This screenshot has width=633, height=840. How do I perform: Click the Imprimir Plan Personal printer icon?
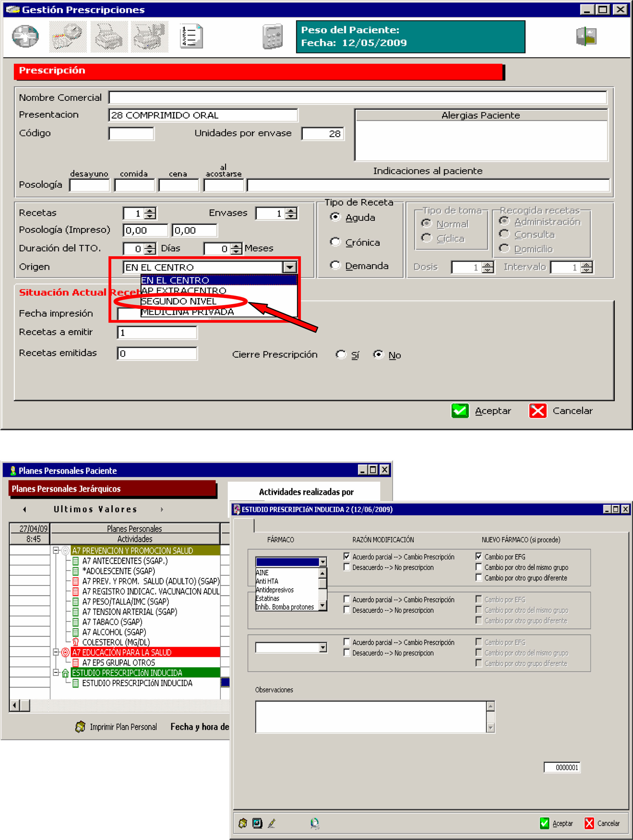point(80,726)
